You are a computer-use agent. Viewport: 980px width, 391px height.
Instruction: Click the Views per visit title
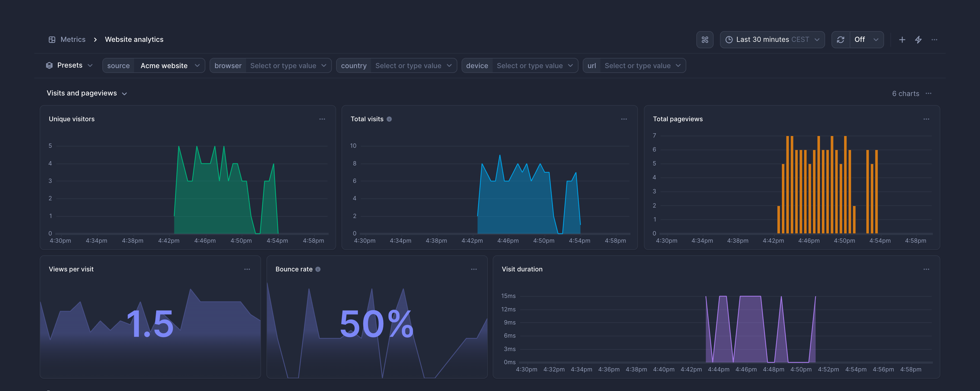click(71, 269)
